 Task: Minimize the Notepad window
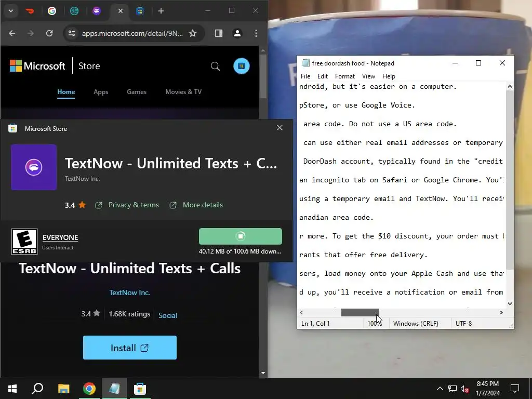pyautogui.click(x=455, y=63)
